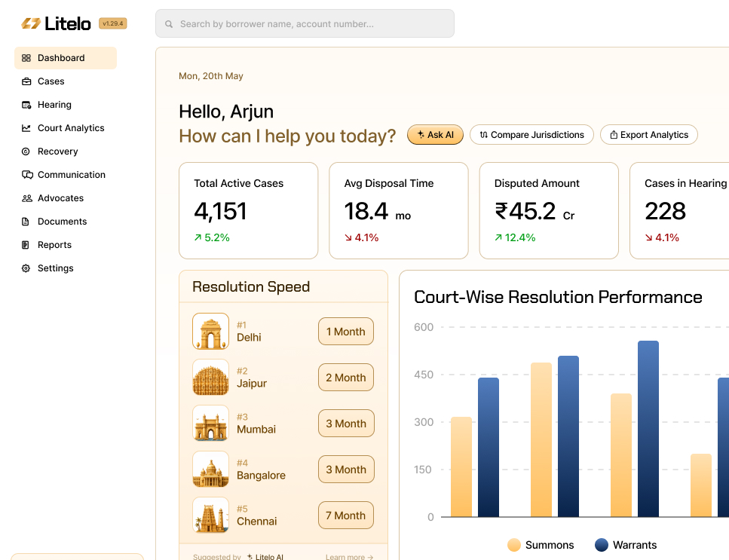Open the Avg Disposal Time card

[399, 210]
